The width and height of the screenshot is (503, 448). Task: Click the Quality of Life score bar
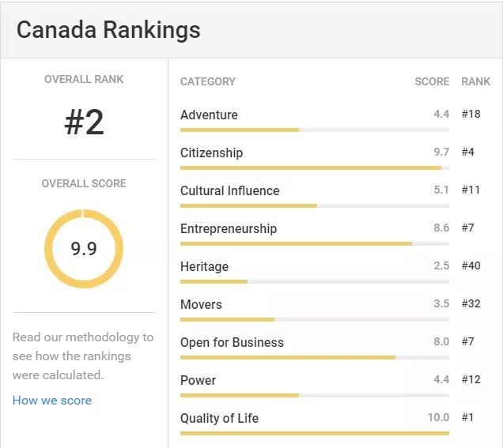pos(314,433)
